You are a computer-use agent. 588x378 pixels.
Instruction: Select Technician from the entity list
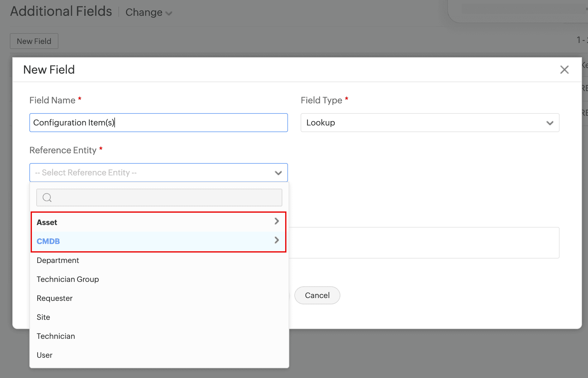coord(56,336)
